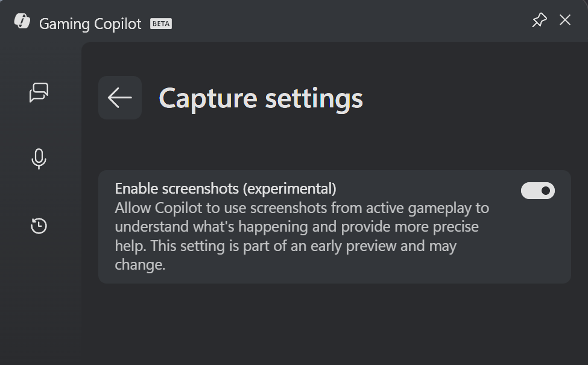The width and height of the screenshot is (588, 365).
Task: Open the history clock sidebar icon
Action: tap(39, 226)
